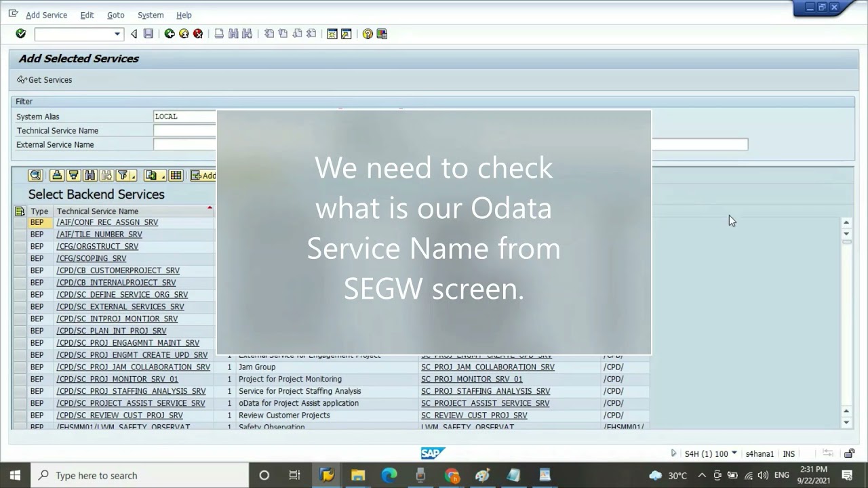Click the status bar lock icon
This screenshot has height=488, width=868.
coord(850,453)
